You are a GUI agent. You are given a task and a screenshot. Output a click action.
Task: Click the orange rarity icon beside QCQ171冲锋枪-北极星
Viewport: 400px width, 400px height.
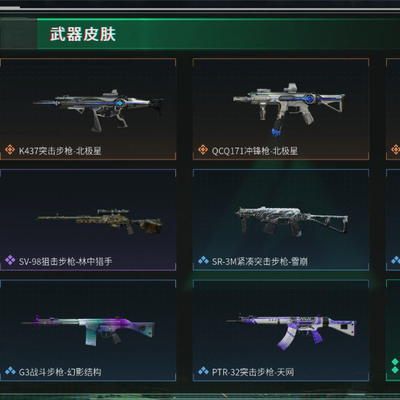(x=203, y=150)
